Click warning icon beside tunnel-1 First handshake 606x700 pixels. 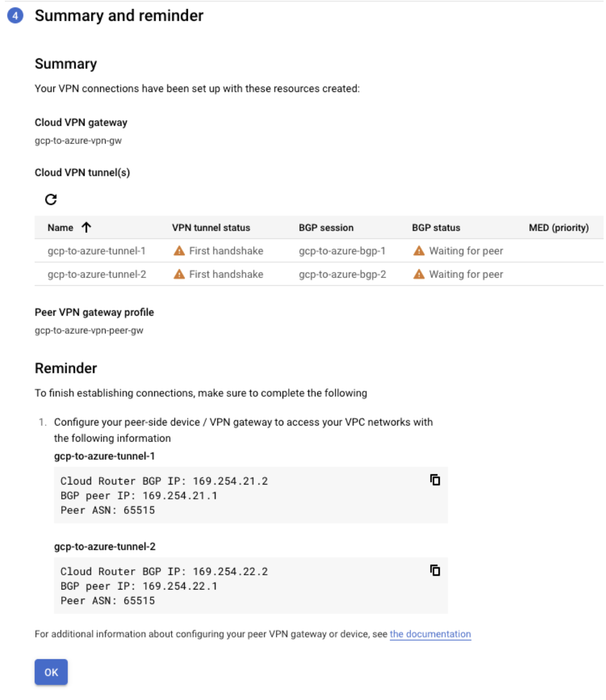click(179, 251)
